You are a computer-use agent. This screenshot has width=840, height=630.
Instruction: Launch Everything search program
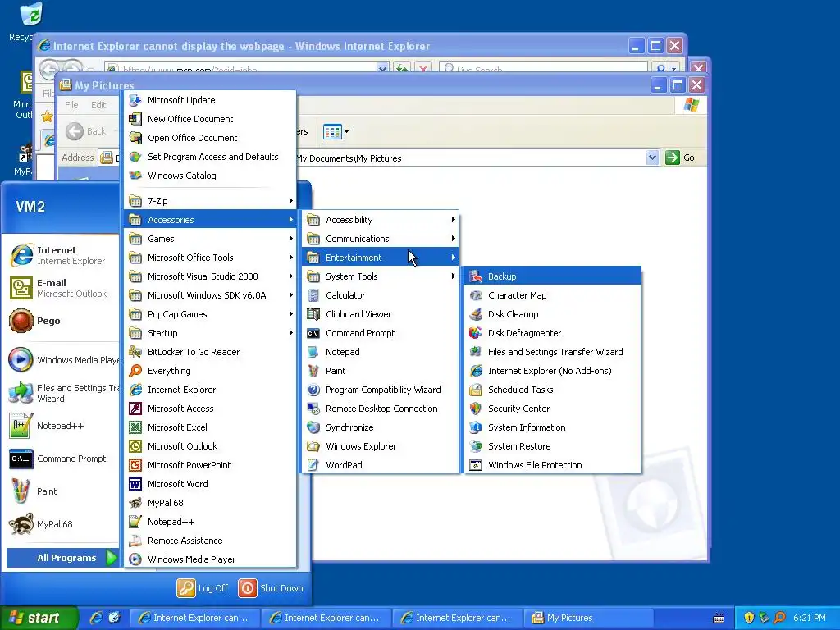(210, 371)
